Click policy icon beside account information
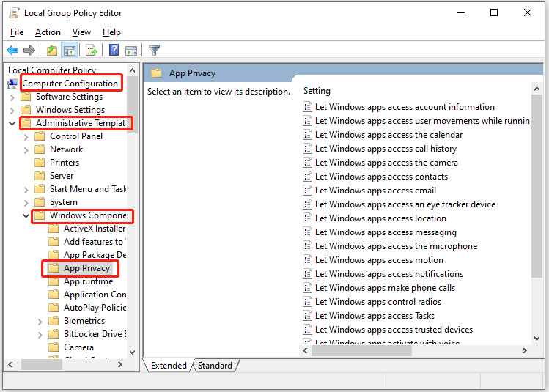 (307, 107)
